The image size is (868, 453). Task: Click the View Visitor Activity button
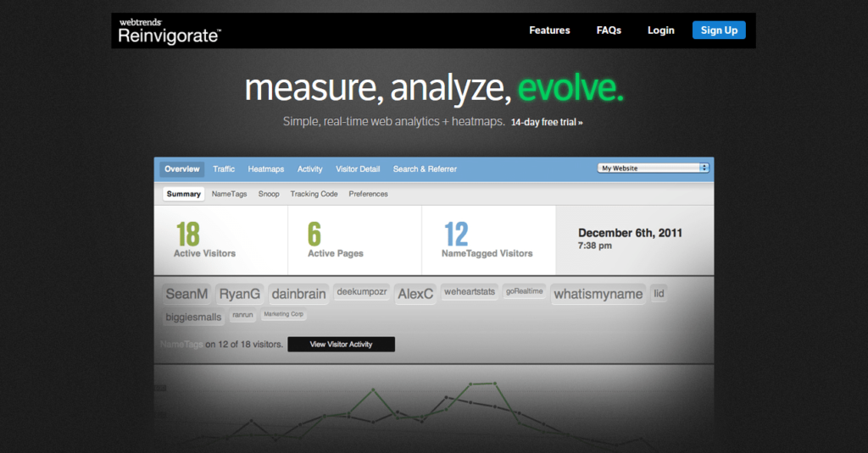[x=341, y=344]
